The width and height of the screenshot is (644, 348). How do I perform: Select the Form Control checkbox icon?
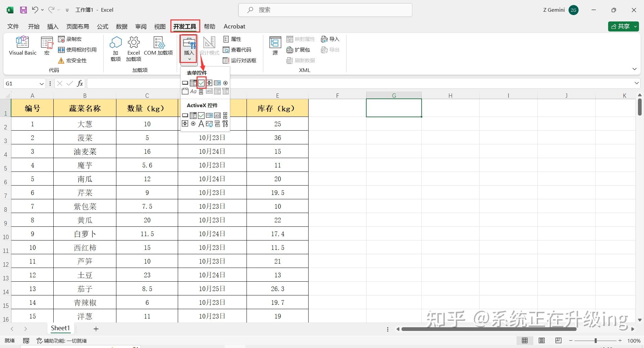(x=201, y=83)
